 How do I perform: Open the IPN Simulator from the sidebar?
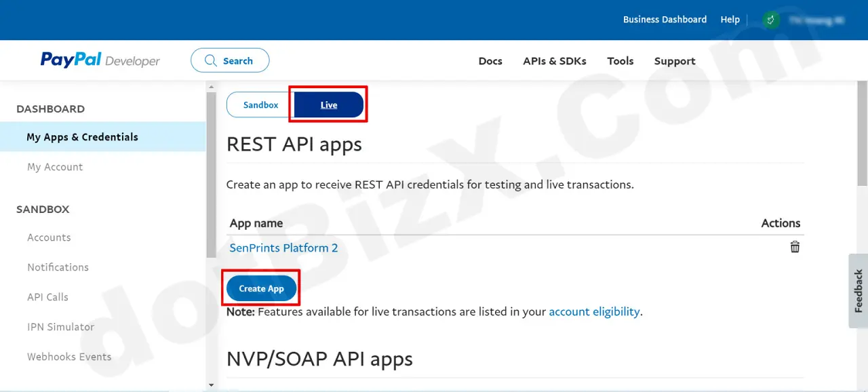pos(60,327)
